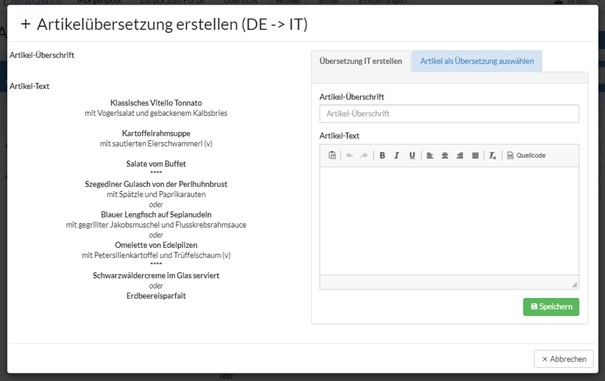Align text left

[430, 155]
